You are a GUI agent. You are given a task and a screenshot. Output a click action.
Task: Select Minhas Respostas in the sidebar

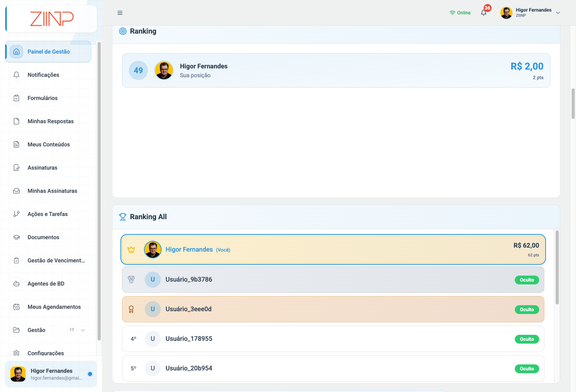pos(48,121)
